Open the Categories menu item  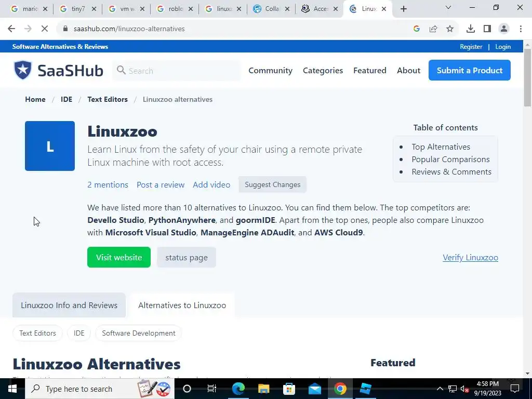coord(323,71)
